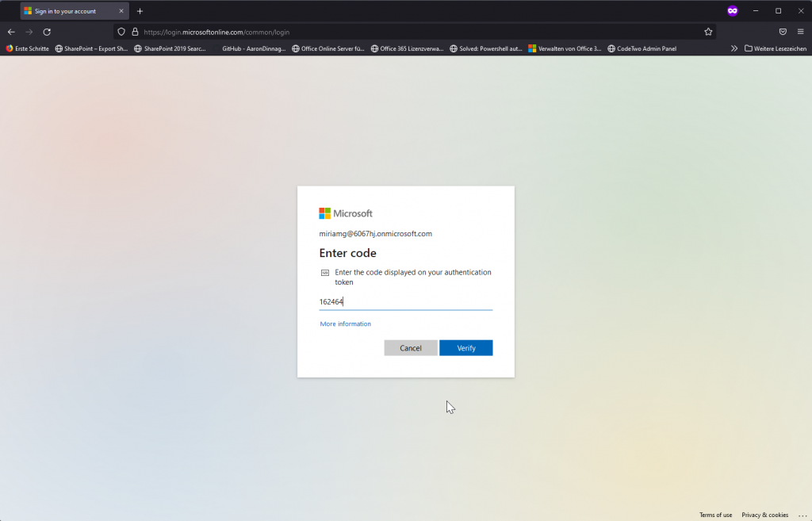This screenshot has width=812, height=521.
Task: Click the browser back arrow
Action: [x=11, y=32]
